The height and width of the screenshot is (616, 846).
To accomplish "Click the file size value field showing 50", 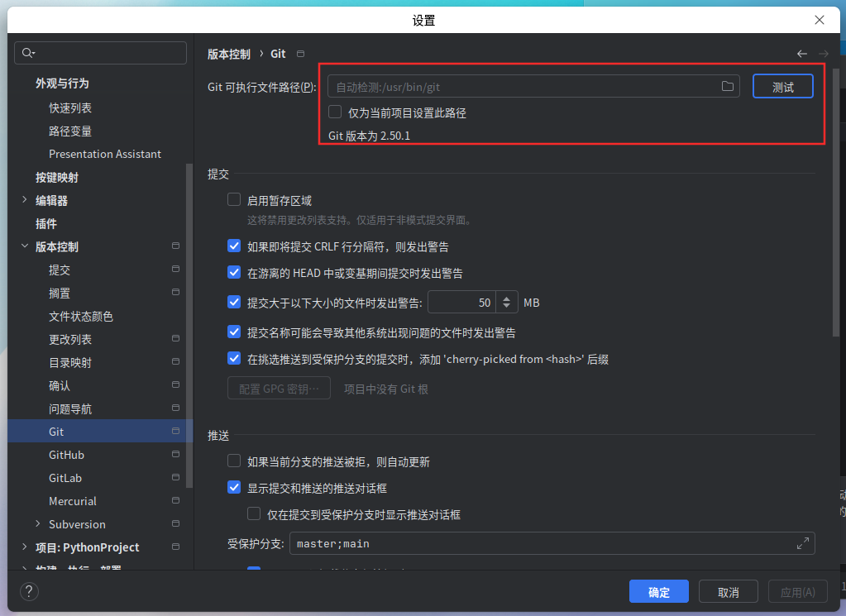I will [x=461, y=303].
